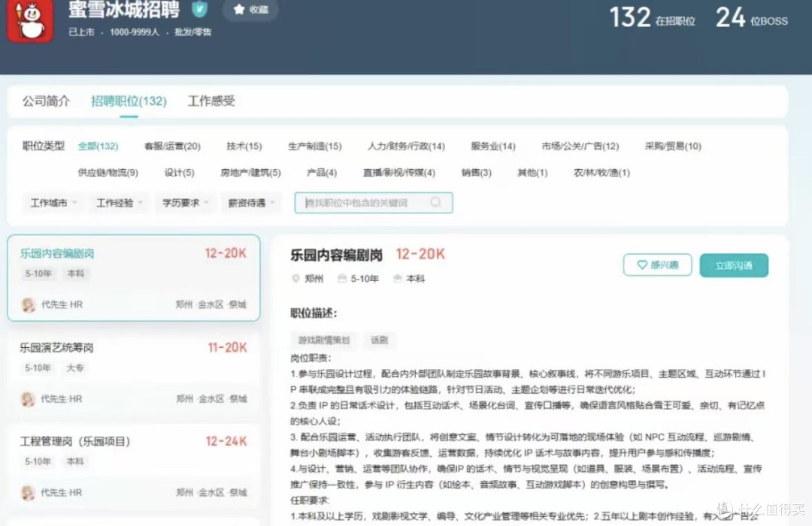The height and width of the screenshot is (526, 812).
Task: Filter jobs by 技术(15)
Action: [244, 146]
